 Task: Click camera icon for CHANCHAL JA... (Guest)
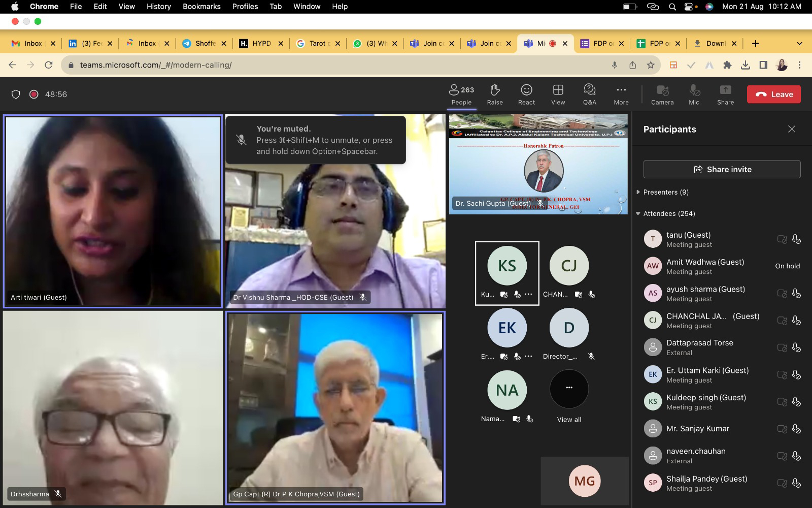(x=782, y=321)
